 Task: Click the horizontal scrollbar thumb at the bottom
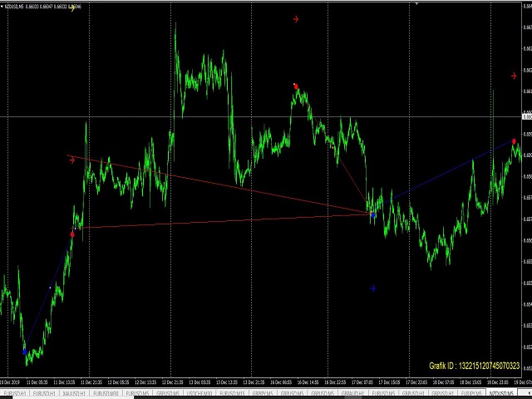pos(73,397)
